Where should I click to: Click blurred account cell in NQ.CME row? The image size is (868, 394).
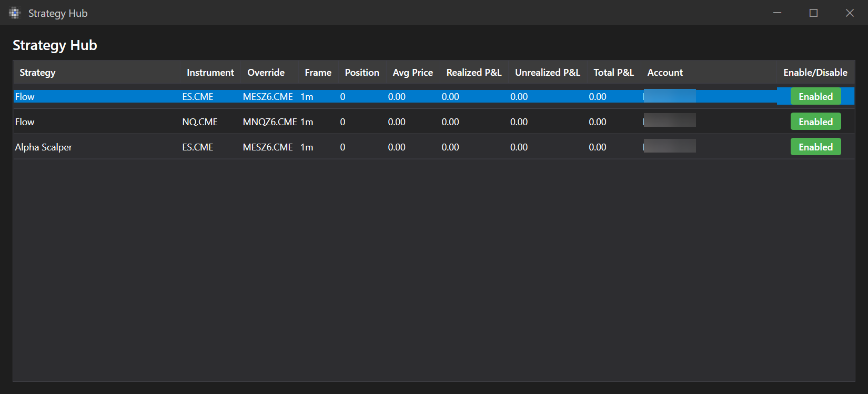(670, 120)
